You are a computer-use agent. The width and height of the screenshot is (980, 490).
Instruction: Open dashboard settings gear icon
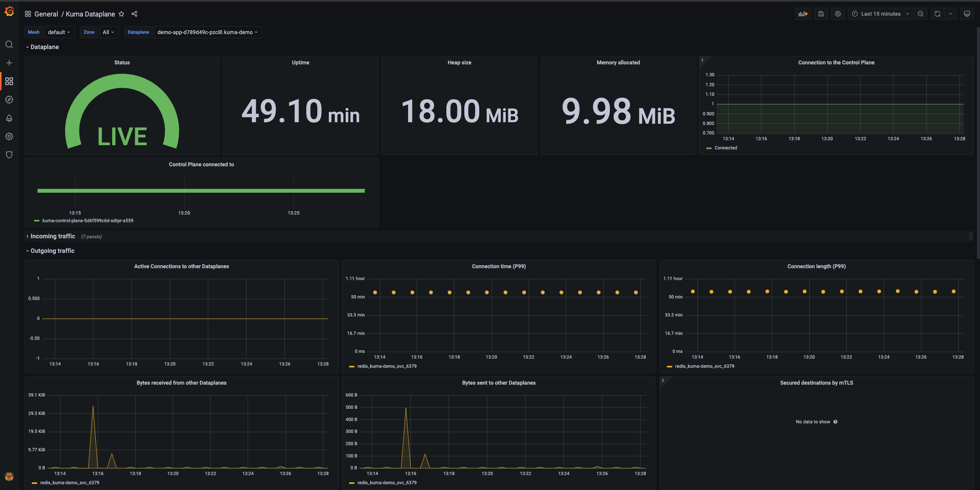(x=838, y=13)
